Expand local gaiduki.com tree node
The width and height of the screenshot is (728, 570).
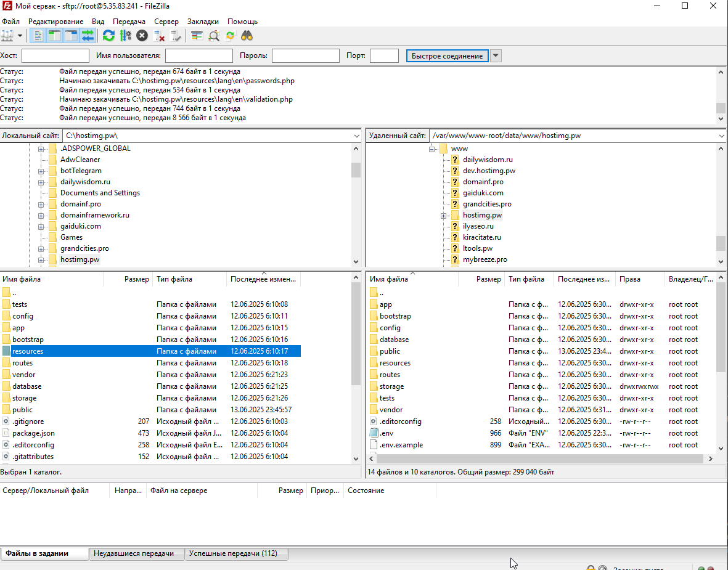tap(41, 227)
